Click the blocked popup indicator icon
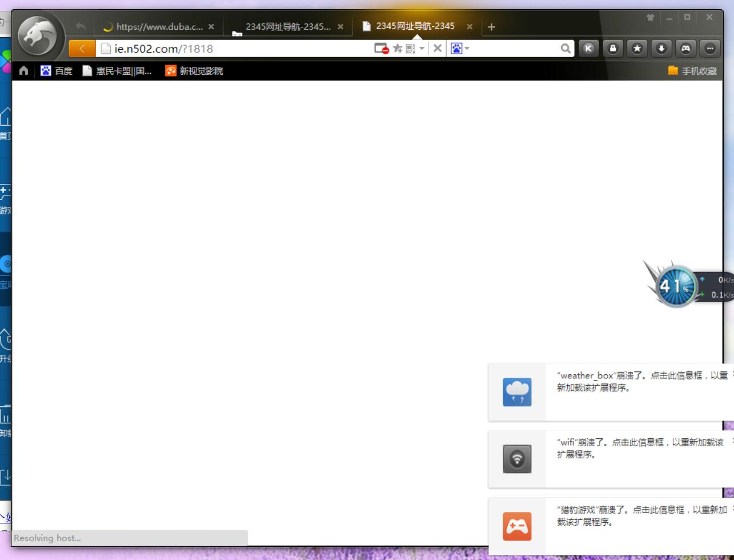Image resolution: width=734 pixels, height=560 pixels. (x=381, y=49)
